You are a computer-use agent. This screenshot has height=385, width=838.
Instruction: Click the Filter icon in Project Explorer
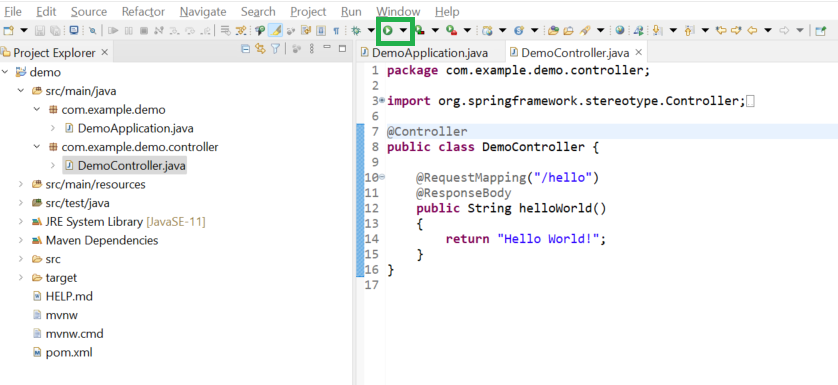[275, 49]
